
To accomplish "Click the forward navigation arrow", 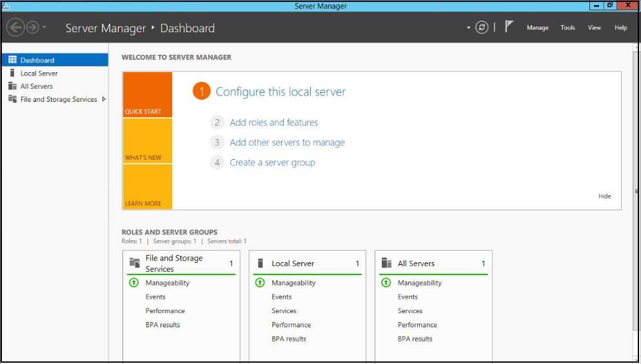I will [33, 27].
